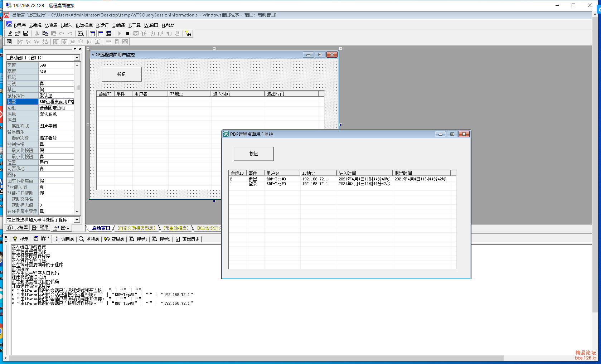Click the 可视 property value 真
The width and height of the screenshot is (601, 364).
click(x=56, y=83)
